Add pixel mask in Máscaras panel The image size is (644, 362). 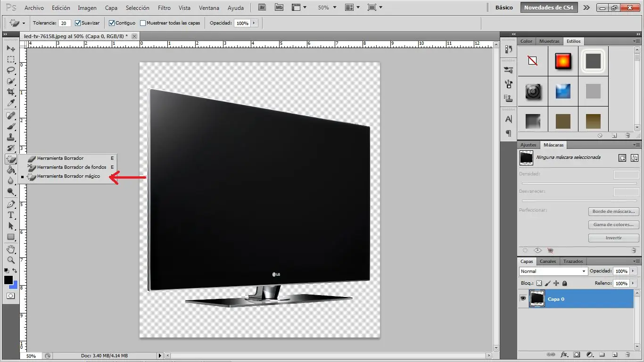tap(622, 158)
